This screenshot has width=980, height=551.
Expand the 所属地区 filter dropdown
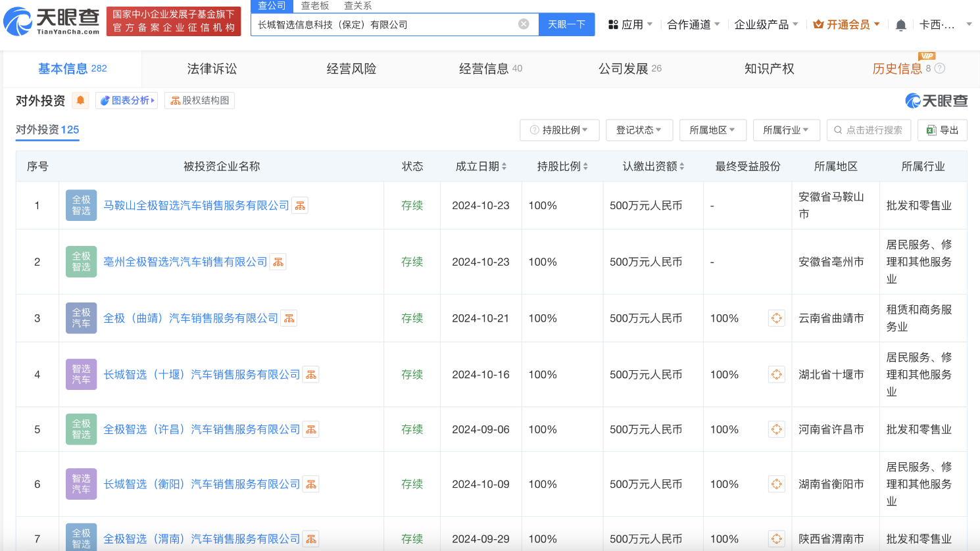[x=712, y=130]
